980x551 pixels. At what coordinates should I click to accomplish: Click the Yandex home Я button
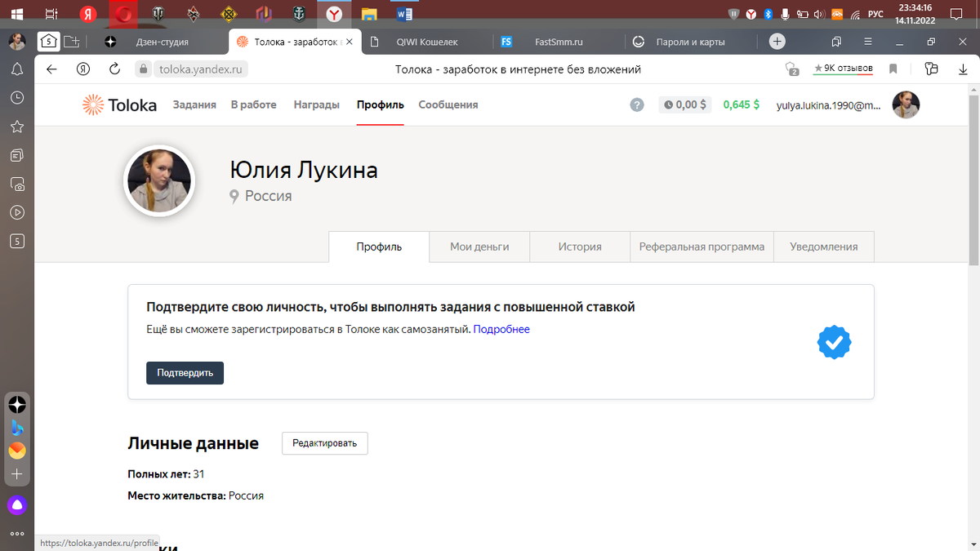[x=82, y=69]
